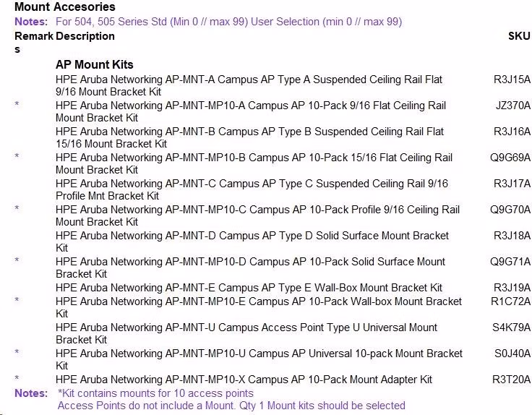This screenshot has width=532, height=415.
Task: Click the AP-MNT-C Type C Profile description
Action: pos(252,189)
